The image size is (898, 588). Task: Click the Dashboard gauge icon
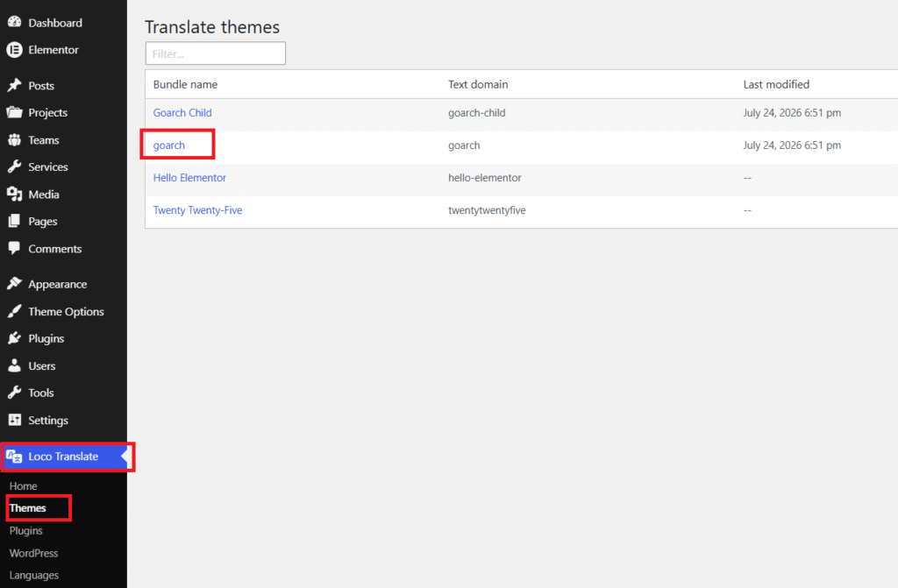pos(14,22)
